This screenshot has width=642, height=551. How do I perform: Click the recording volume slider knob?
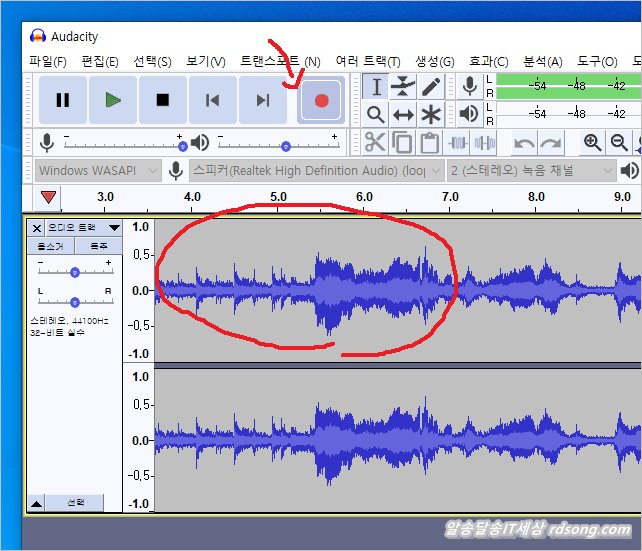click(x=183, y=146)
